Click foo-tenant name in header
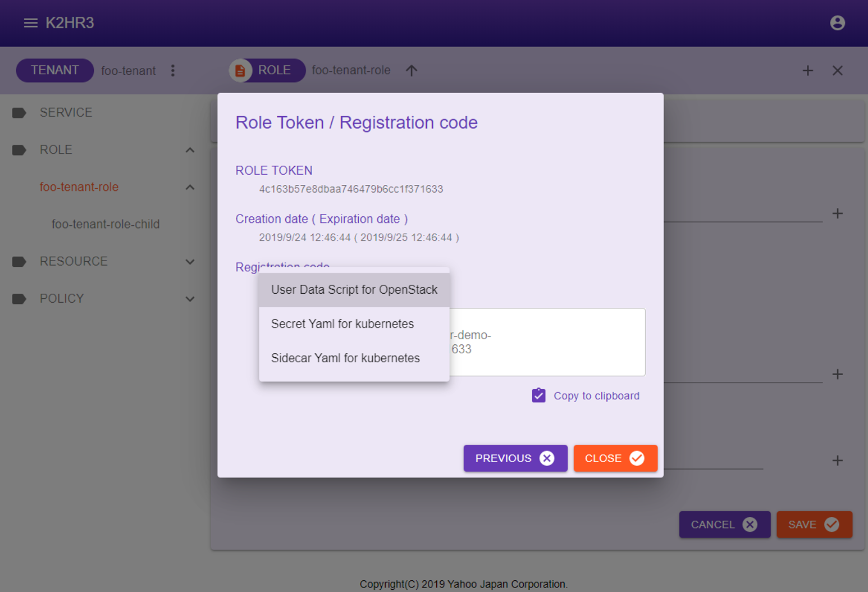Image resolution: width=868 pixels, height=592 pixels. click(129, 71)
